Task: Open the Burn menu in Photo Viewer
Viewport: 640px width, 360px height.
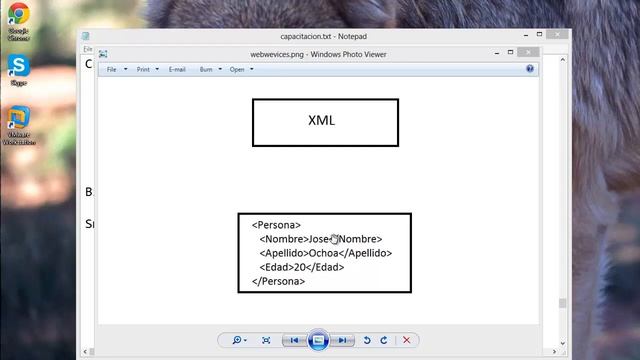Action: (x=206, y=69)
